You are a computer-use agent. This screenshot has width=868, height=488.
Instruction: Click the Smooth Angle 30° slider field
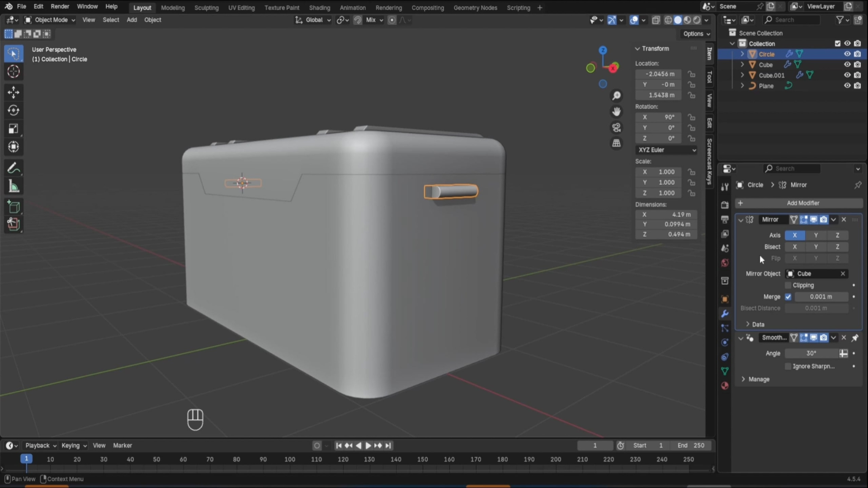pos(811,353)
